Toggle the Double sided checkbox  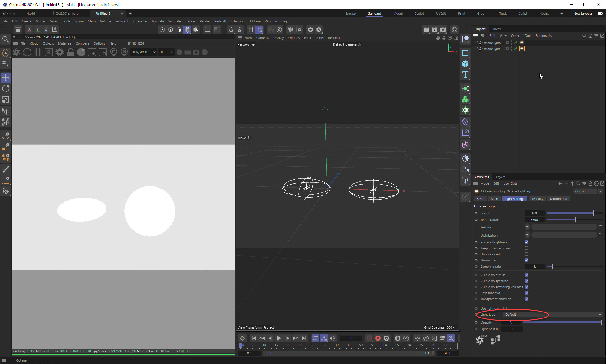tap(526, 254)
